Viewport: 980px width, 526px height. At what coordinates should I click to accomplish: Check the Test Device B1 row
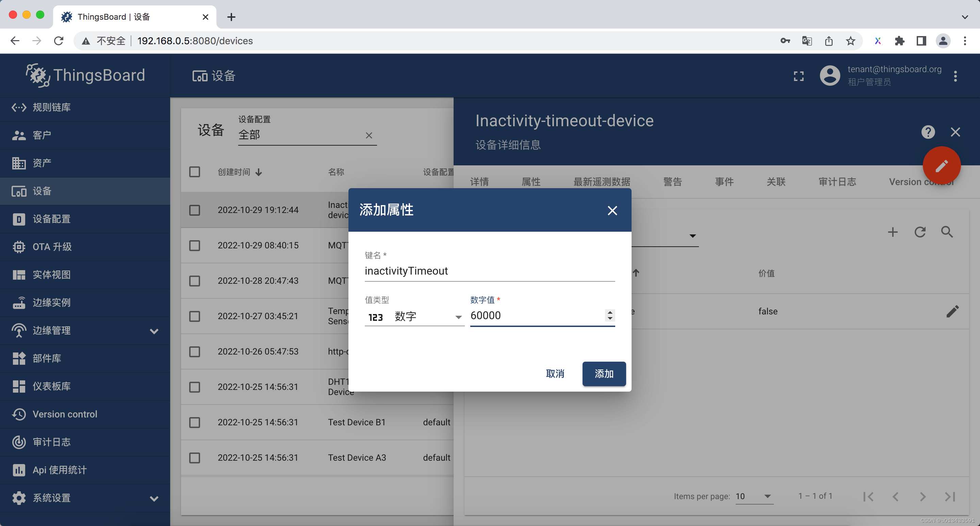point(194,422)
